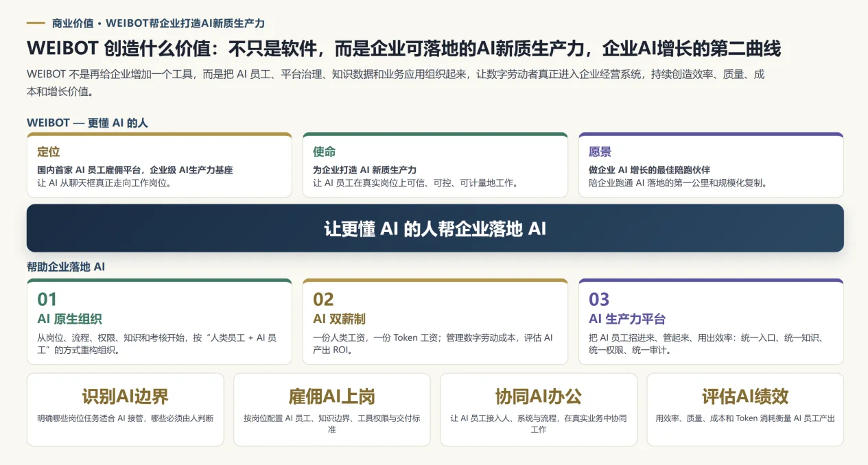Click the dark banner 让更懂 AI 的人帮企业落地 AI
This screenshot has height=465, width=868.
[435, 228]
